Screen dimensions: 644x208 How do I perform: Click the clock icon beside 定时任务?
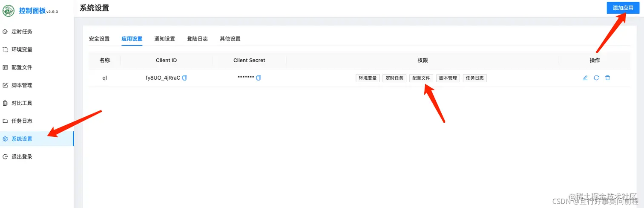coord(5,32)
